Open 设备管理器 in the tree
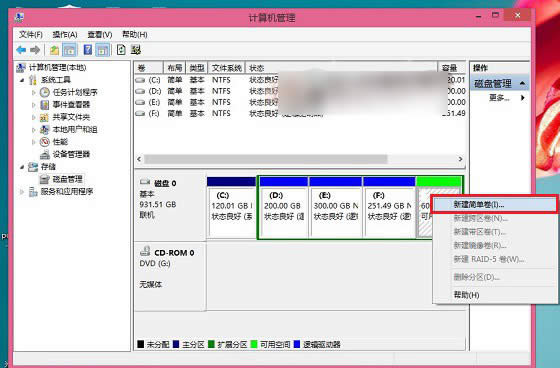The width and height of the screenshot is (560, 368). click(71, 154)
